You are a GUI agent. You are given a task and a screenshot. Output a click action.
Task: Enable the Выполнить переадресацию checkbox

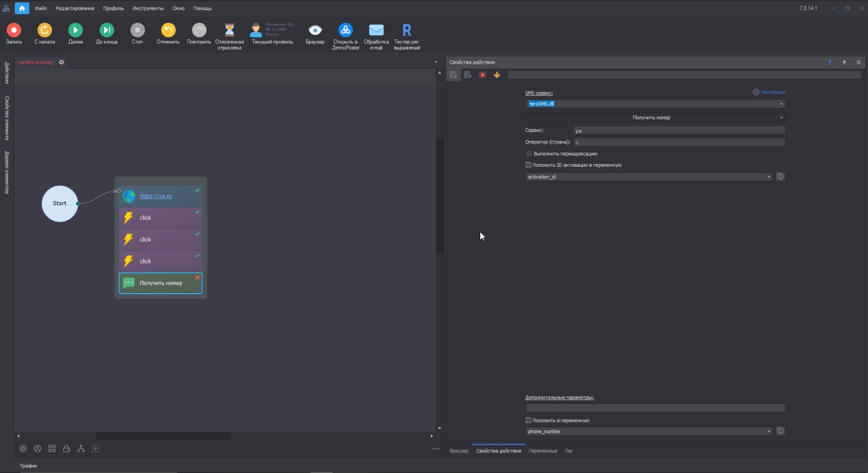[x=529, y=154]
